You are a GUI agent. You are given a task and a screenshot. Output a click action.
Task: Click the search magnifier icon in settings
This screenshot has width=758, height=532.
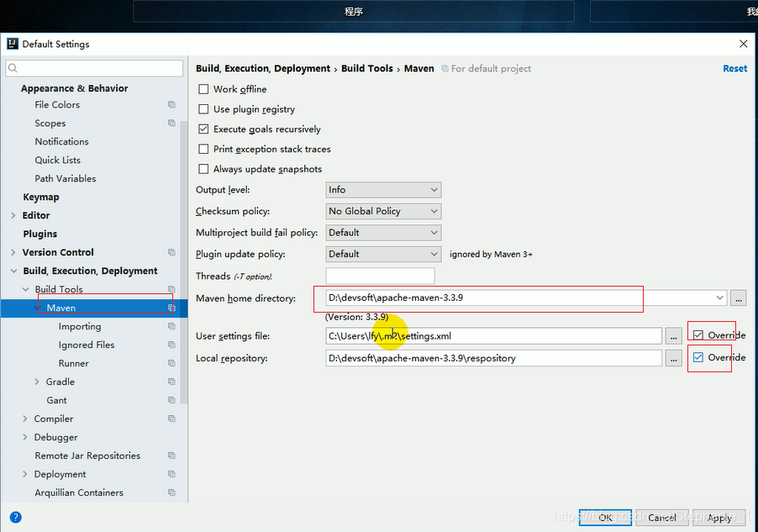13,68
